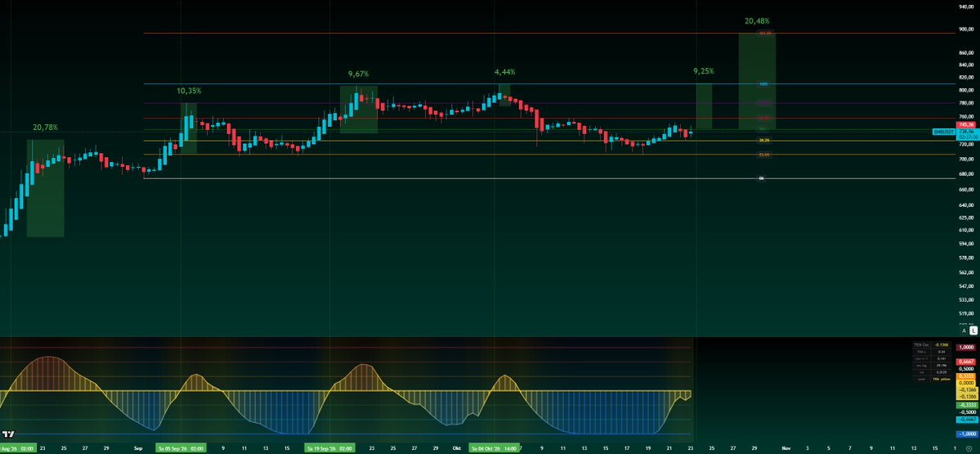Click the Nov label on time axis
Screen dimensions: 980x454
point(786,448)
